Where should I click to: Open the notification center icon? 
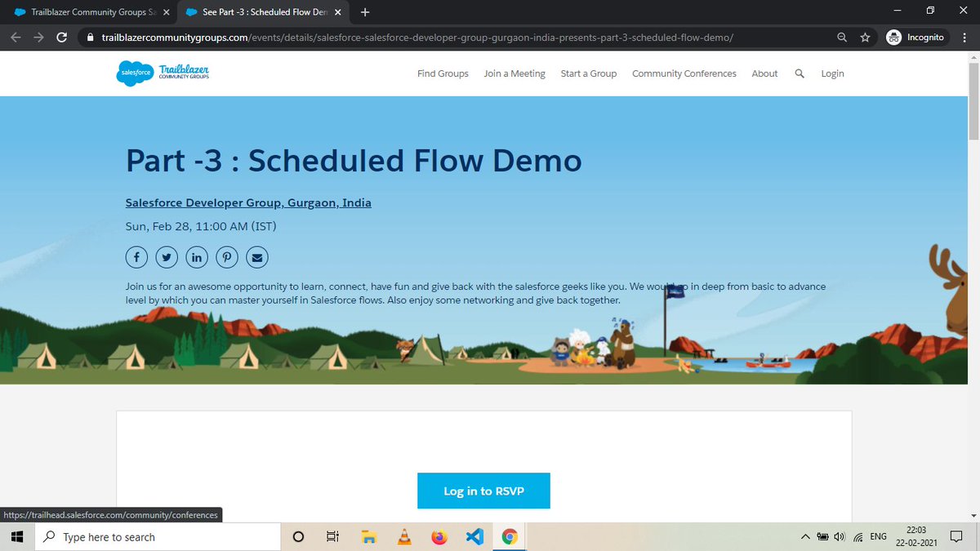(955, 536)
